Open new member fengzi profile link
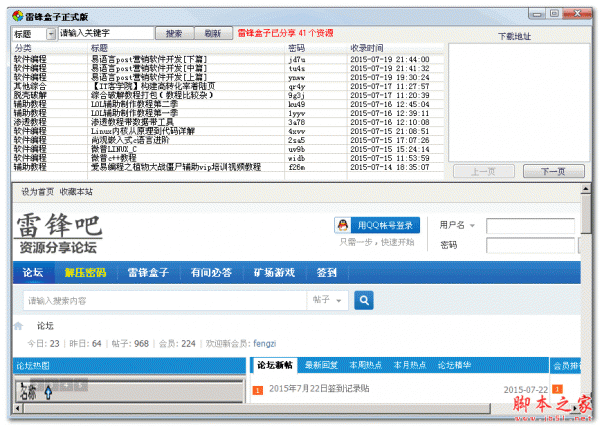This screenshot has width=600, height=426. (264, 344)
